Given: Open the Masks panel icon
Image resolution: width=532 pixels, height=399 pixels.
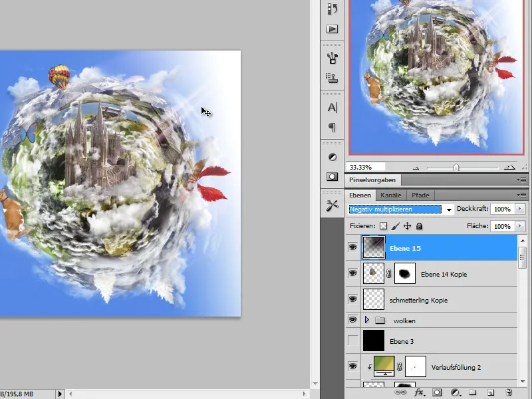Looking at the screenshot, I should point(332,177).
